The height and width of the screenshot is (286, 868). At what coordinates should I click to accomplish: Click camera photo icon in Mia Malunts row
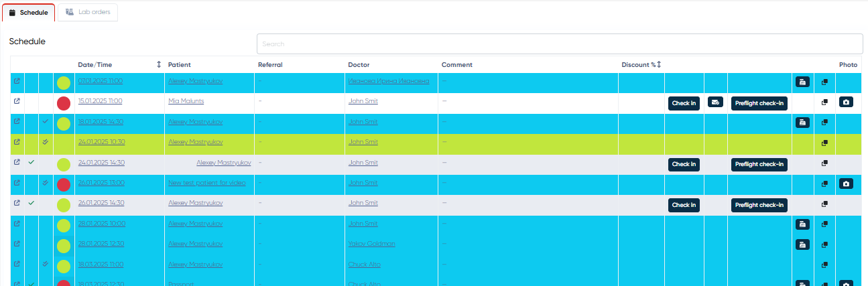click(x=846, y=102)
